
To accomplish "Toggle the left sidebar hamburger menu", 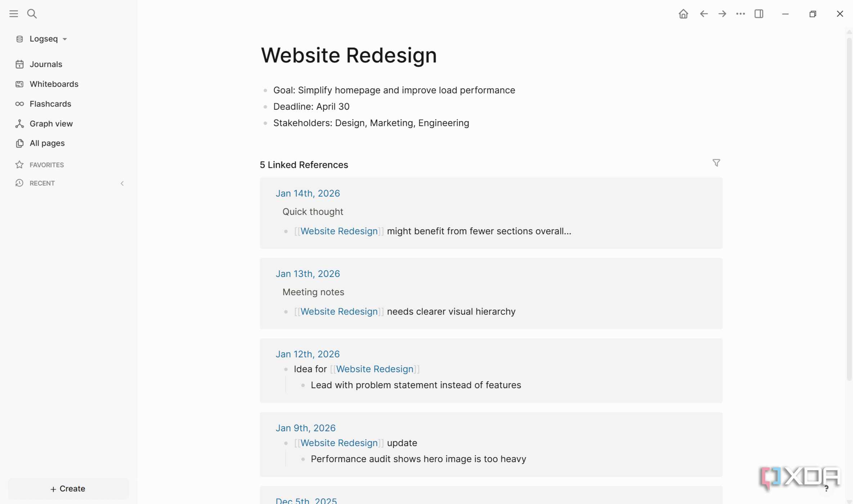I will [x=14, y=14].
